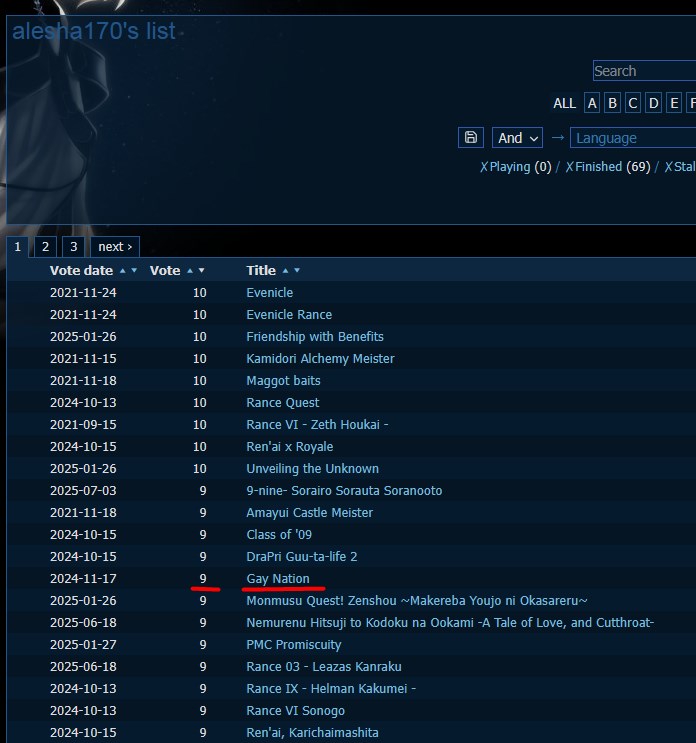The image size is (696, 743).
Task: Toggle the Playing (0) label filter
Action: pyautogui.click(x=515, y=167)
